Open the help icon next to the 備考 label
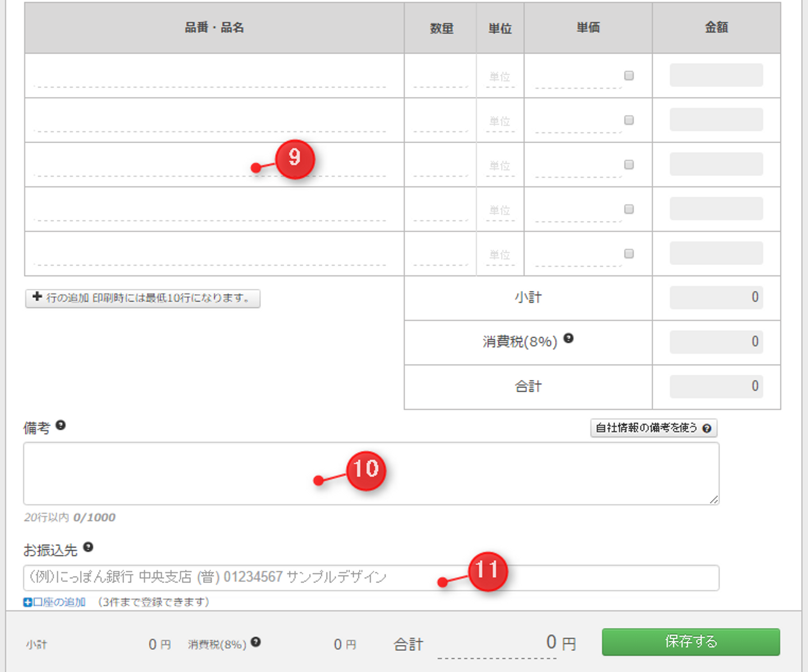808x672 pixels. point(61,425)
